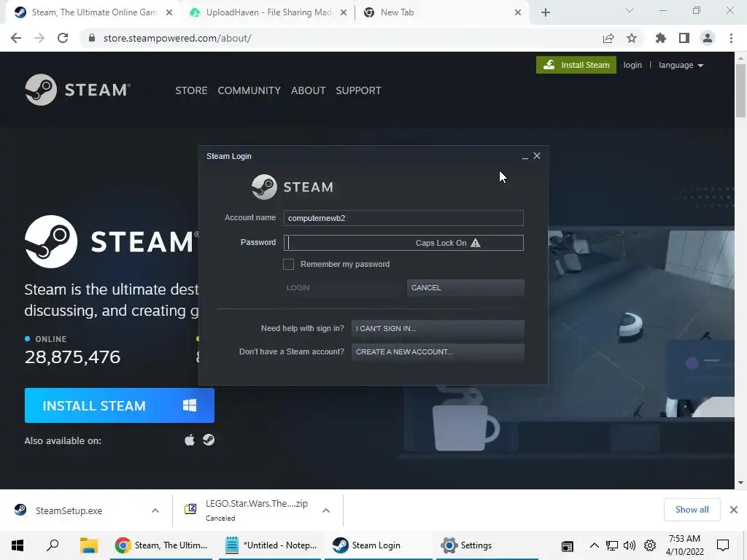The height and width of the screenshot is (560, 747).
Task: Click the login link in the Steam header
Action: 632,65
